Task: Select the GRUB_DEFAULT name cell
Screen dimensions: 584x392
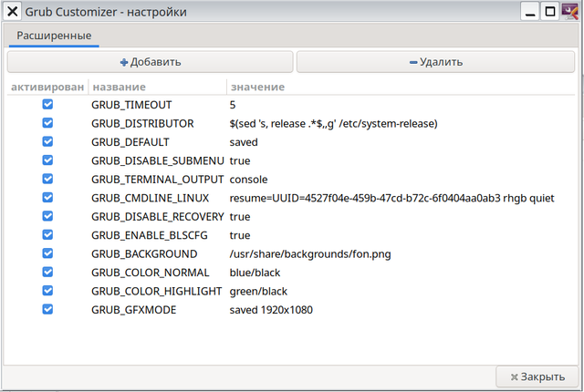Action: coord(130,142)
